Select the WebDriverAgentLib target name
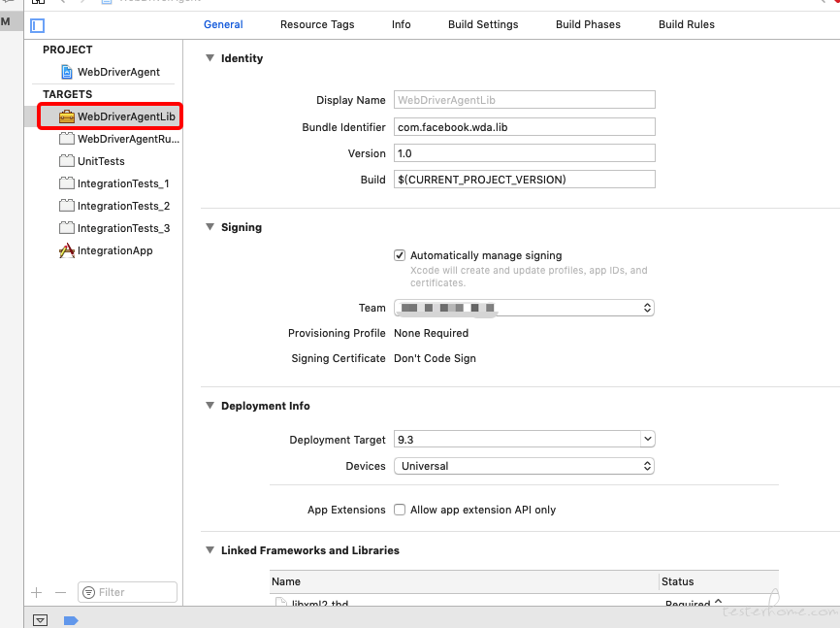Viewport: 840px width, 628px height. 126,116
